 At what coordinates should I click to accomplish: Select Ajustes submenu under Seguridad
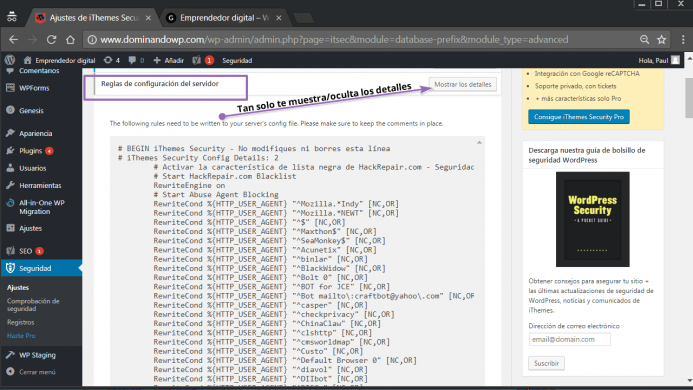(18, 287)
